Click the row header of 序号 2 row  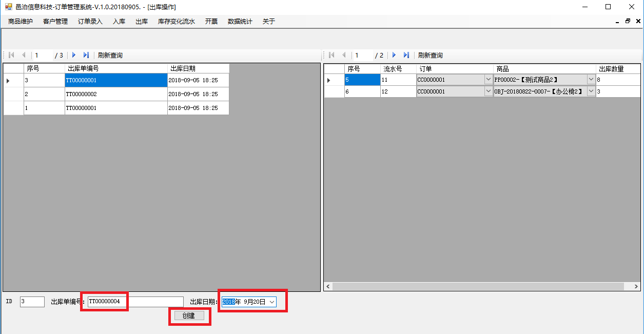click(13, 94)
